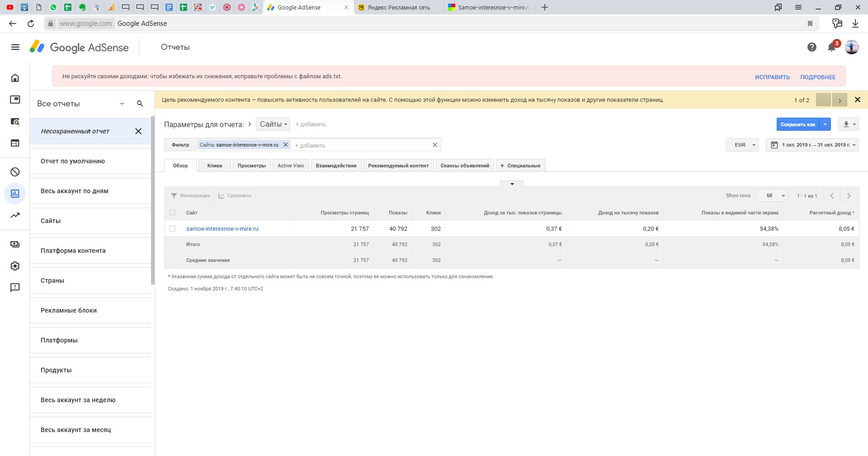Click + добавить next to Сайты parameter
Screen dimensions: 868x456
(311, 124)
